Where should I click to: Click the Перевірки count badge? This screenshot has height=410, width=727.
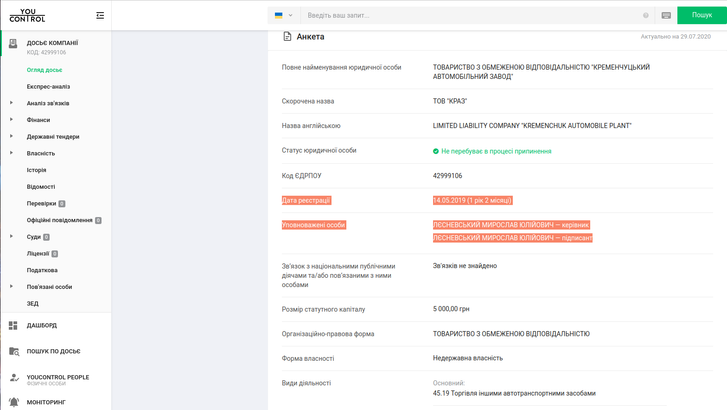point(62,204)
